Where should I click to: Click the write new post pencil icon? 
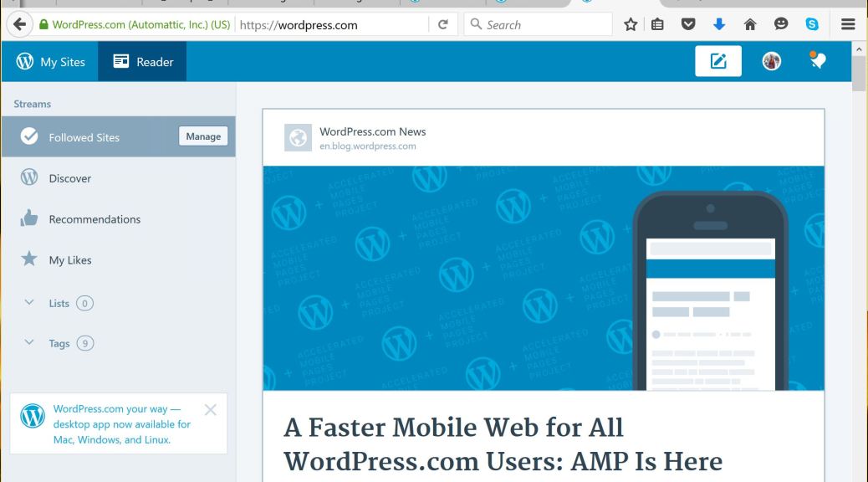coord(718,61)
